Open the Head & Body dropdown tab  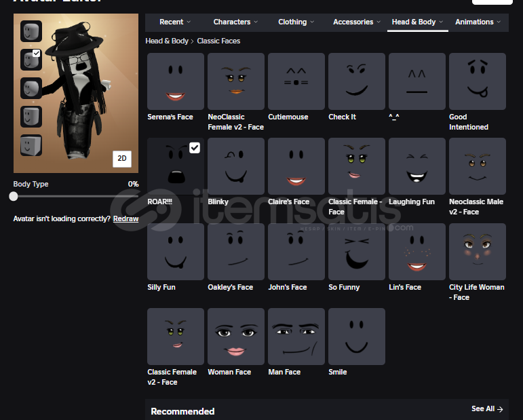[417, 22]
